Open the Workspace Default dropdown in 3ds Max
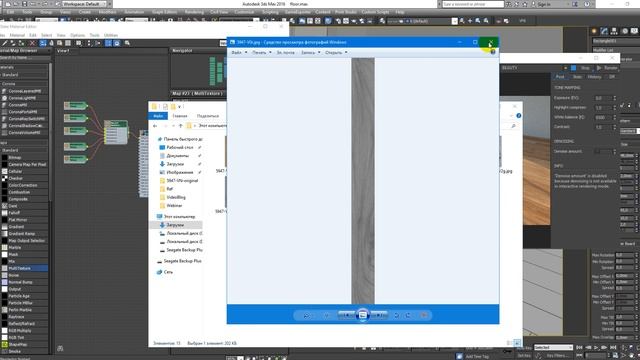This screenshot has width=640, height=360. [x=84, y=4]
